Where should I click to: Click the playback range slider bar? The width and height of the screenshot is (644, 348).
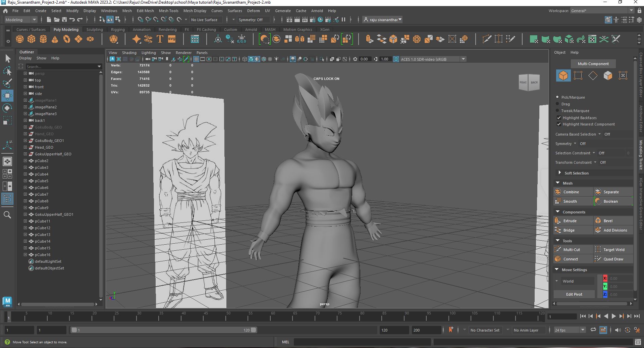tap(164, 330)
